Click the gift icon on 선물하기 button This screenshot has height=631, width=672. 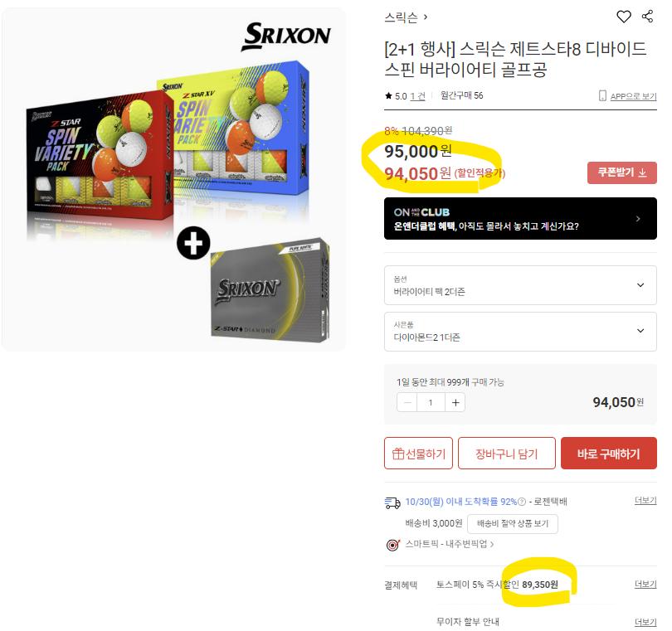click(x=398, y=454)
